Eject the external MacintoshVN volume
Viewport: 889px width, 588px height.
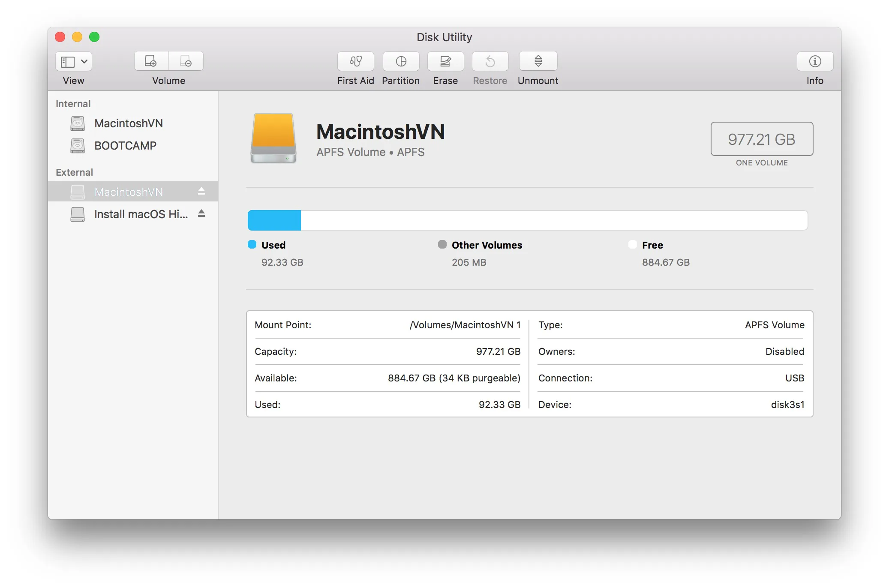click(x=201, y=191)
